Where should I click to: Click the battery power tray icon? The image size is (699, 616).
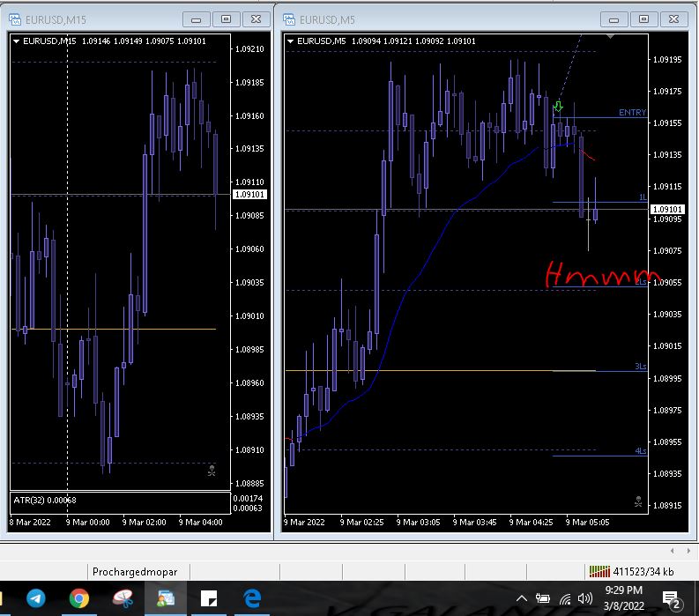(542, 598)
